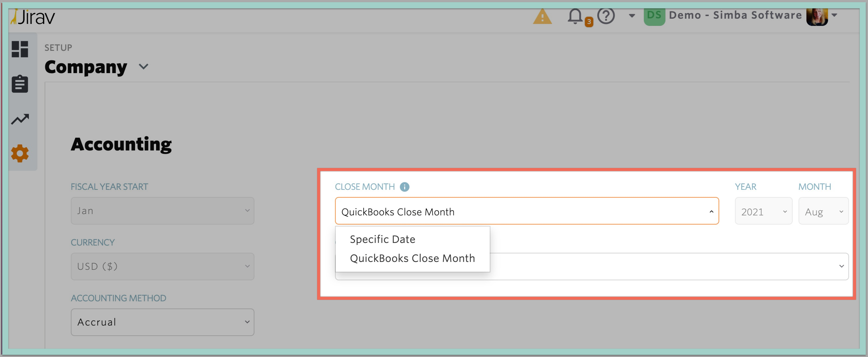Image resolution: width=868 pixels, height=357 pixels.
Task: Open the Fiscal Year Start dropdown
Action: tap(162, 211)
